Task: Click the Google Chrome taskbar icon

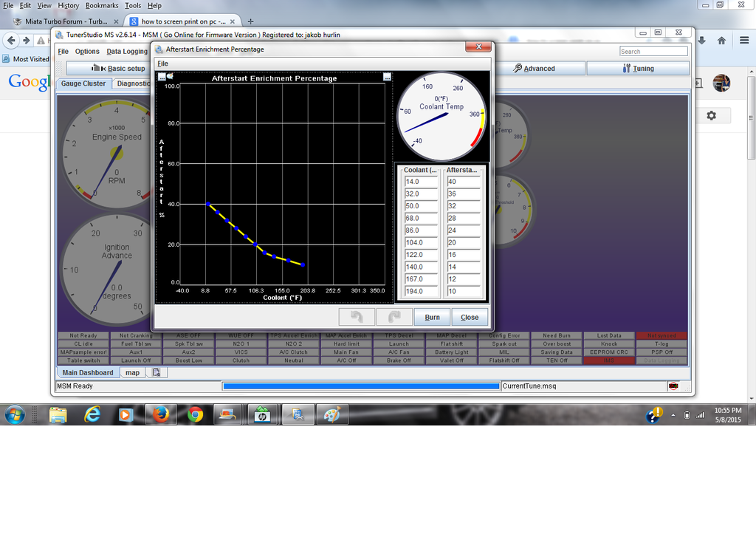Action: [x=195, y=415]
